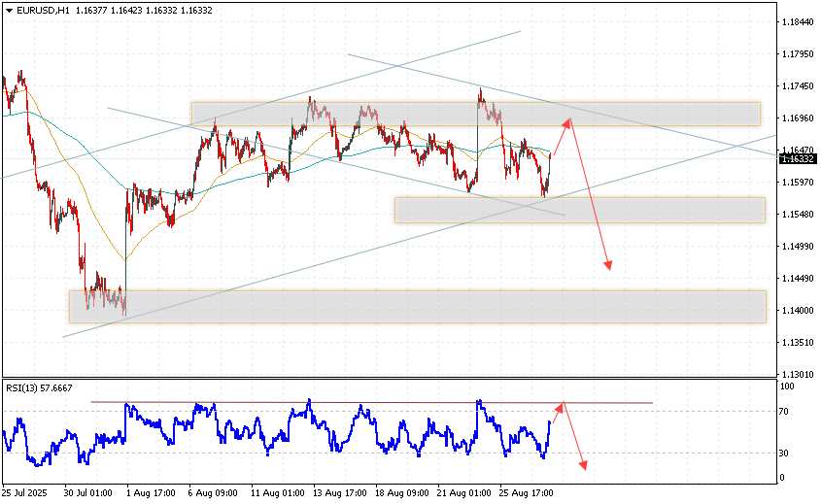Click the 25 Jul 2025 date label
Image resolution: width=821 pixels, height=504 pixels.
pyautogui.click(x=24, y=493)
